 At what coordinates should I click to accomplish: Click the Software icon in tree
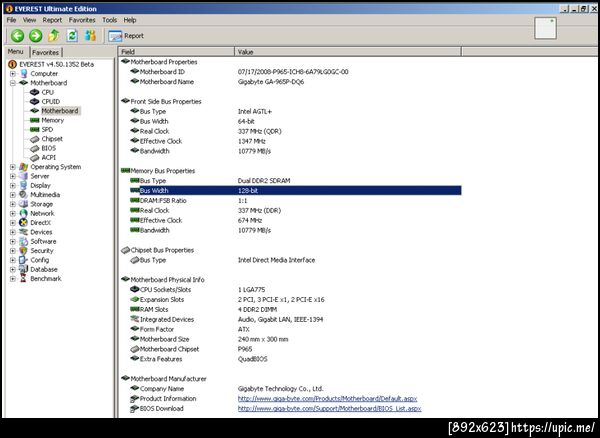click(24, 241)
